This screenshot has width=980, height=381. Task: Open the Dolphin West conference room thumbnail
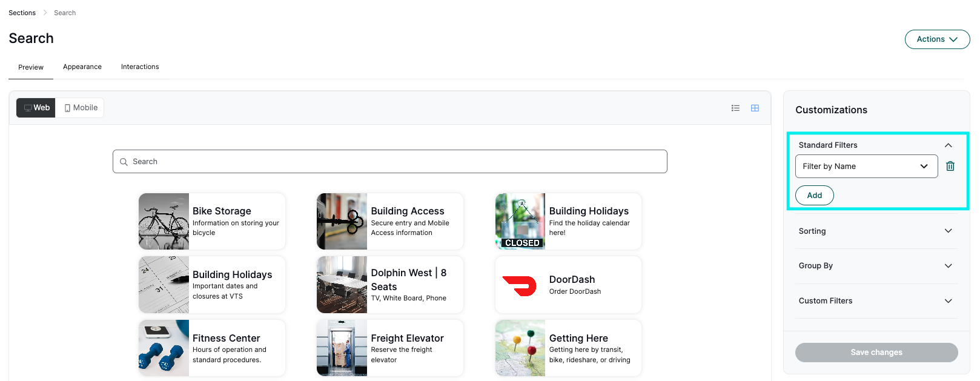pyautogui.click(x=342, y=285)
